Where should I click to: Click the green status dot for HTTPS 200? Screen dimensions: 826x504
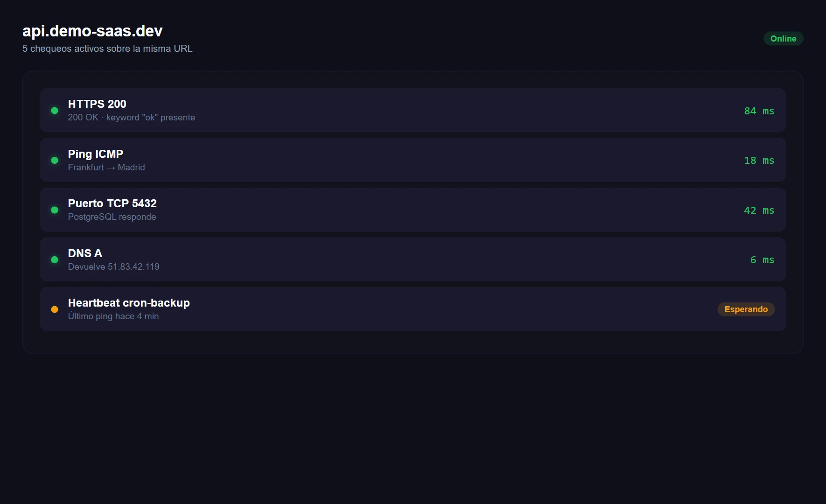(55, 111)
